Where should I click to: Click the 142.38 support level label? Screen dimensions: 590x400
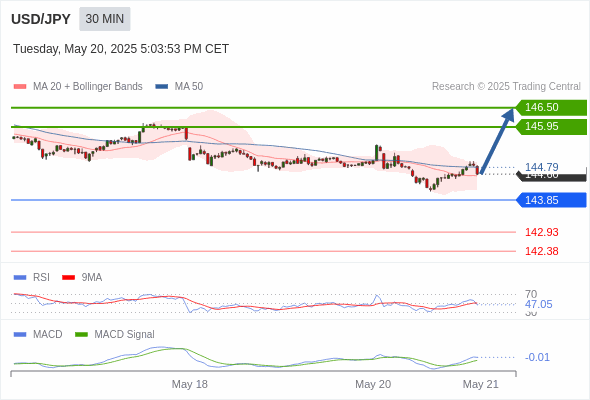tap(541, 251)
